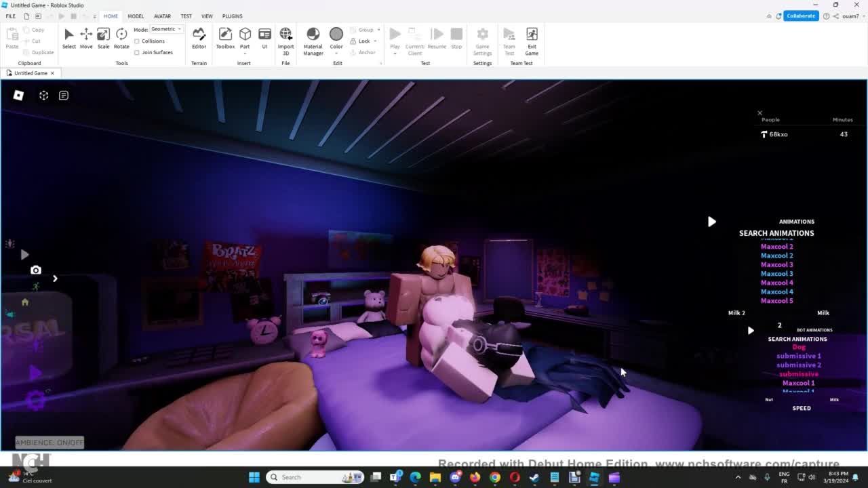868x488 pixels.
Task: Open the PLUGINS ribbon tab
Action: tap(232, 16)
